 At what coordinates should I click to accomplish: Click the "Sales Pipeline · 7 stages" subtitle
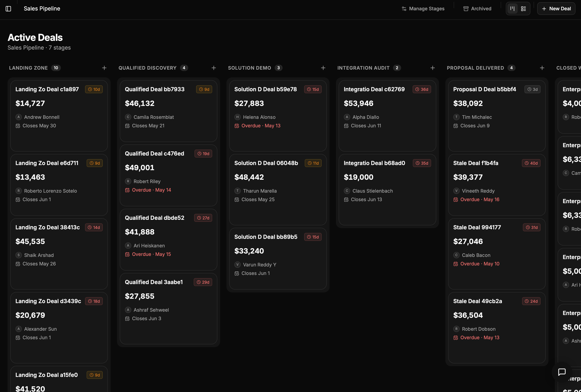39,48
